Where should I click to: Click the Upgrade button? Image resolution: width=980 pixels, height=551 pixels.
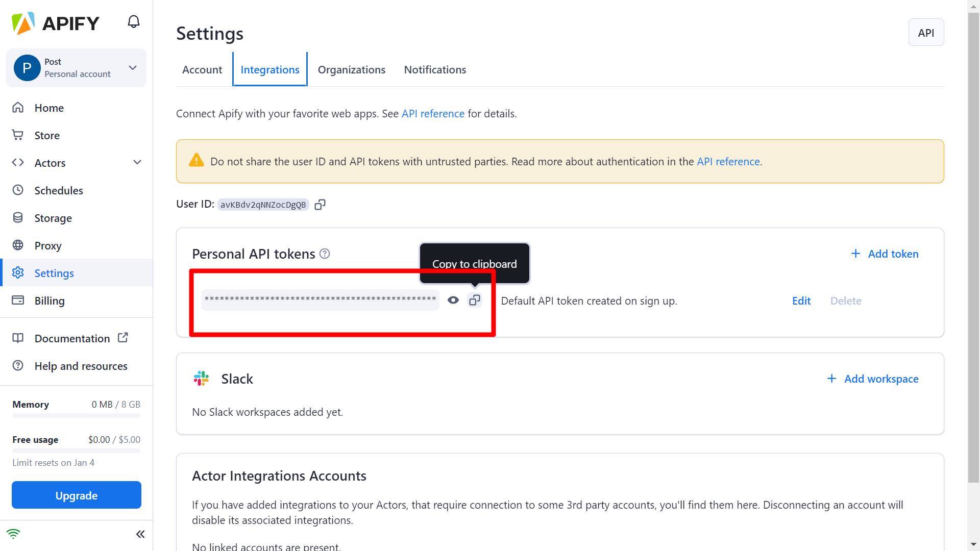click(77, 495)
